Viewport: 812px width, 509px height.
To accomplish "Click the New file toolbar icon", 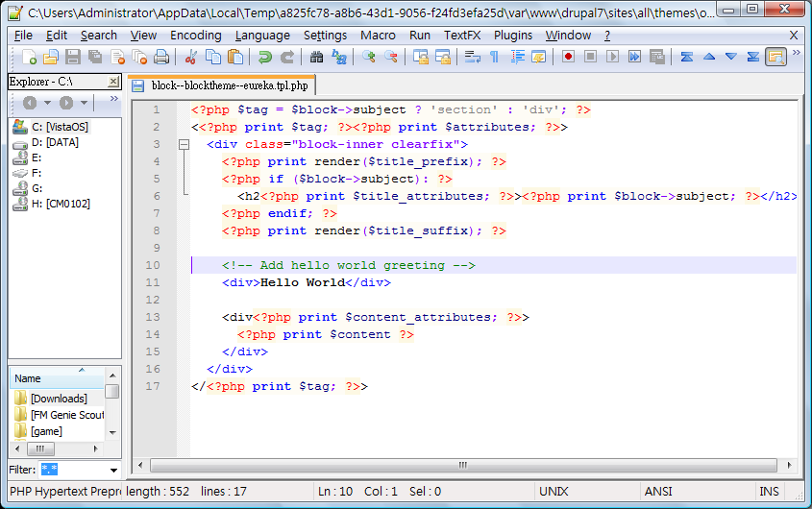I will [x=29, y=58].
